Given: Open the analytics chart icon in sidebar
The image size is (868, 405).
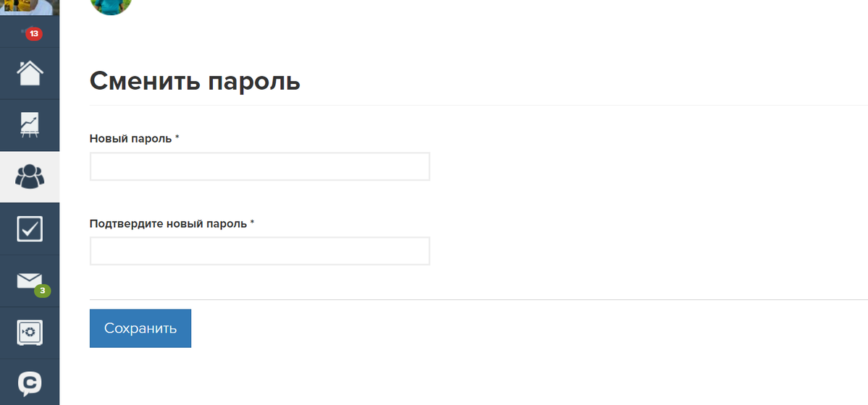Looking at the screenshot, I should (30, 125).
